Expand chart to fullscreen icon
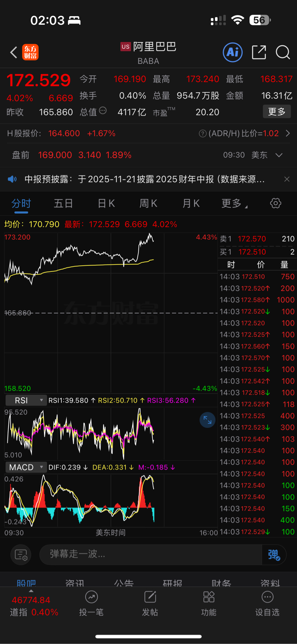Viewport: 297px width, 644px height. pos(208,420)
